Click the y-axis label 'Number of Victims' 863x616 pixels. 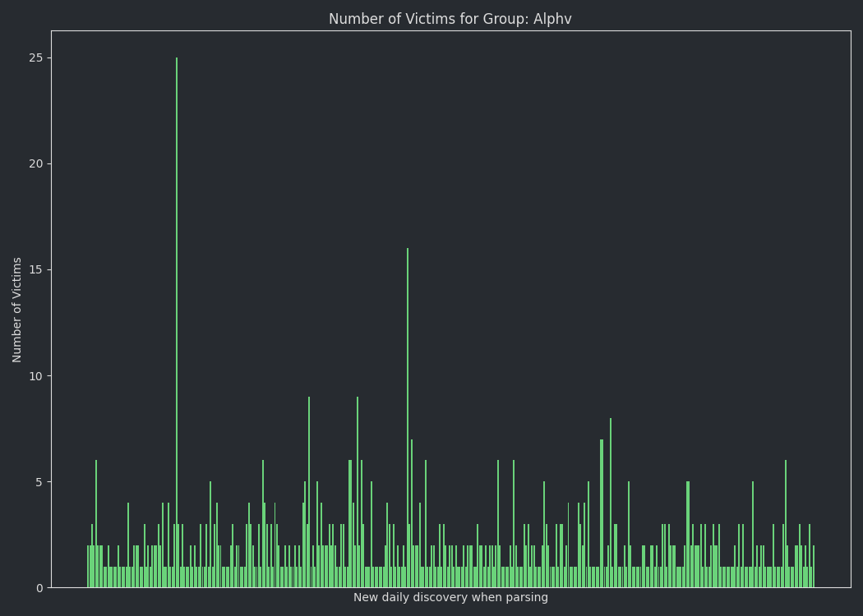(x=16, y=310)
